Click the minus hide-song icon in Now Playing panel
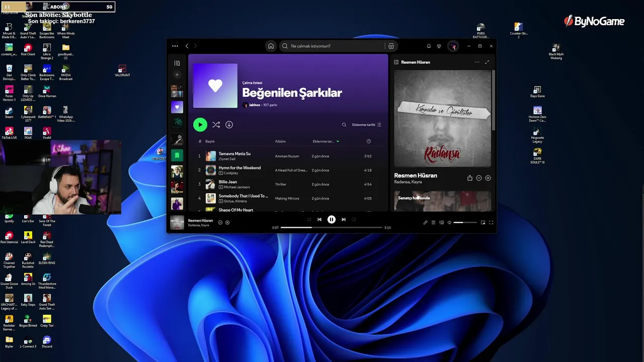 pyautogui.click(x=478, y=178)
